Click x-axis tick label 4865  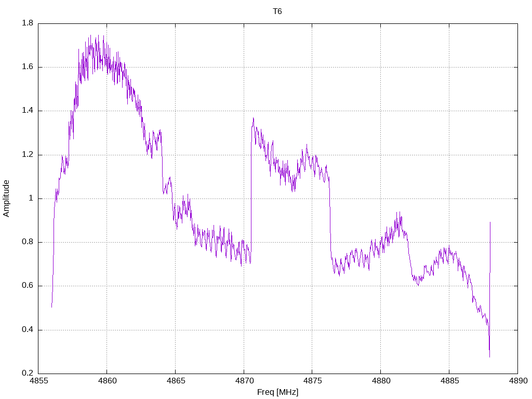coord(176,381)
